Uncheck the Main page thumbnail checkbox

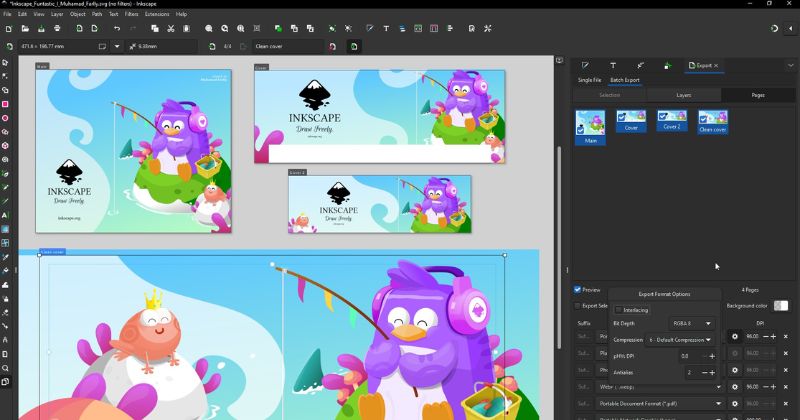[x=581, y=131]
